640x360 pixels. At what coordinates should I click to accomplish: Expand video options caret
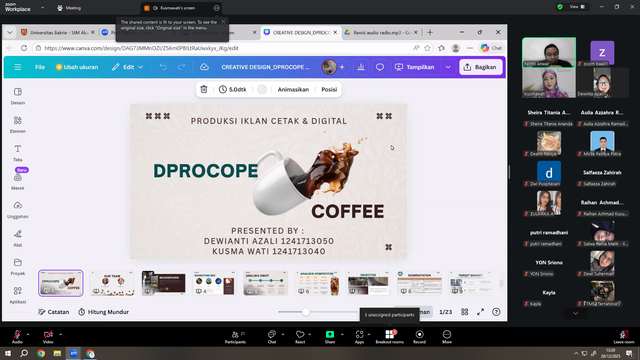click(60, 334)
